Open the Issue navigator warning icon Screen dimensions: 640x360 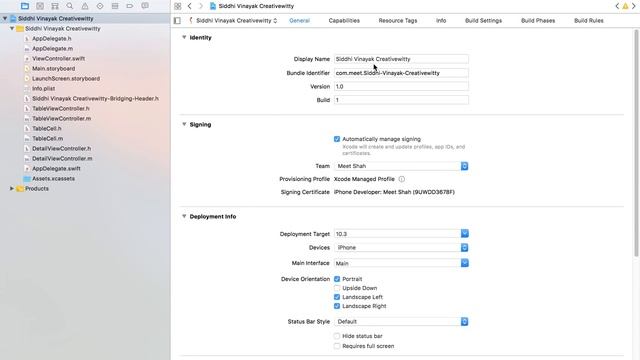pyautogui.click(x=85, y=6)
